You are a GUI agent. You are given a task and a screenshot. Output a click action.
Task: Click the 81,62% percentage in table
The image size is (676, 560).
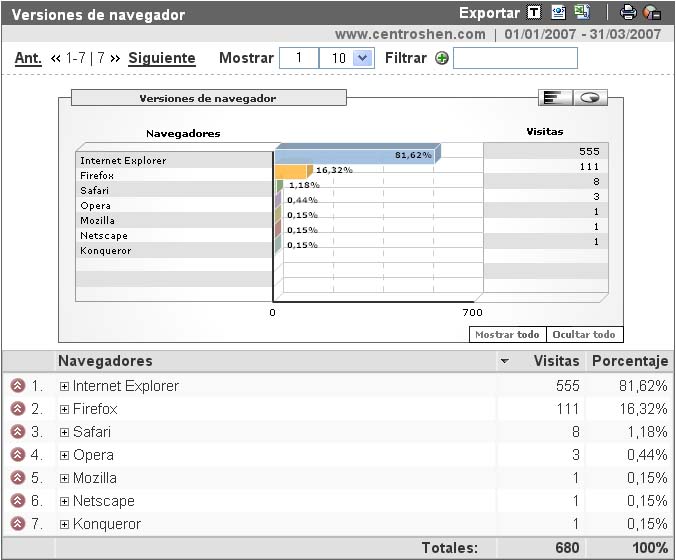[643, 385]
